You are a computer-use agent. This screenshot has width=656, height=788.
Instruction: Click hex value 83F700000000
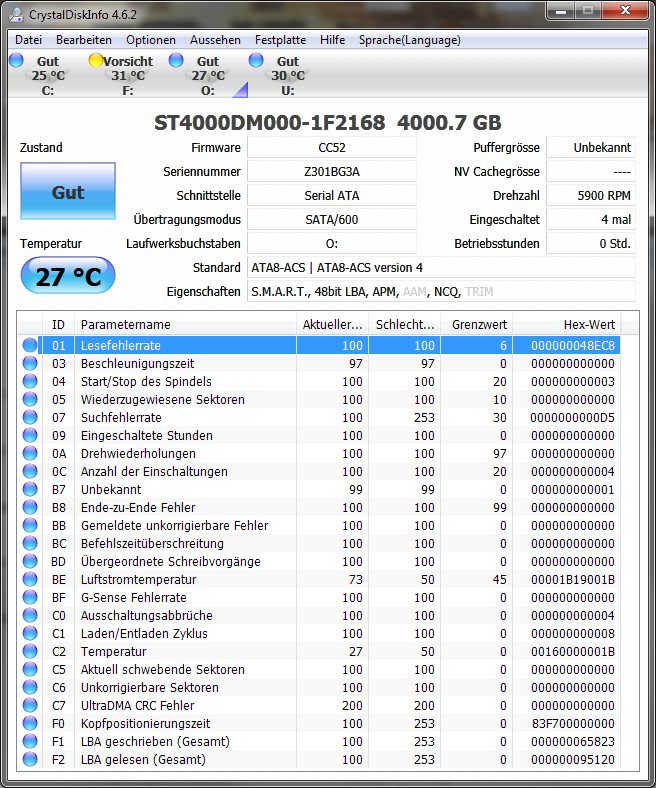click(573, 724)
